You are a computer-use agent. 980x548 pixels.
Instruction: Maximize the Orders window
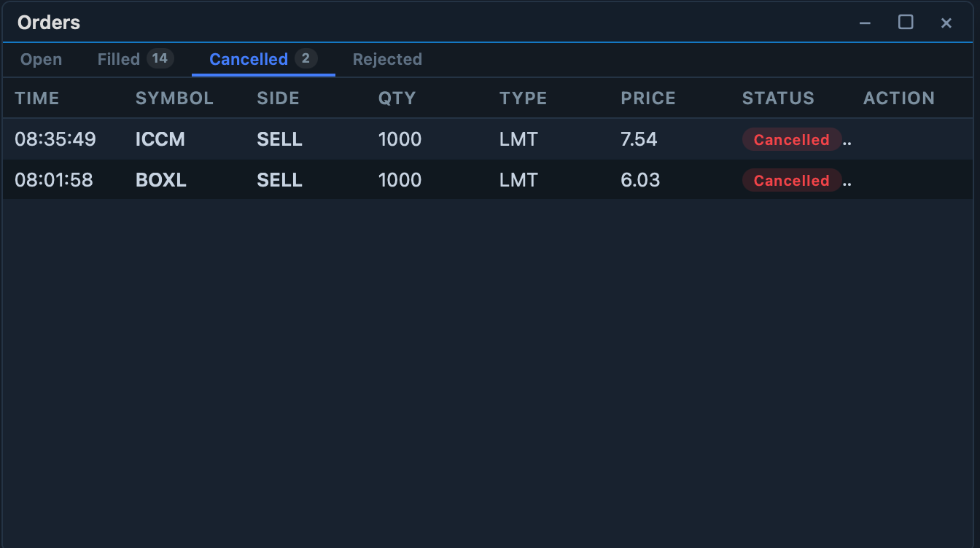pos(906,23)
